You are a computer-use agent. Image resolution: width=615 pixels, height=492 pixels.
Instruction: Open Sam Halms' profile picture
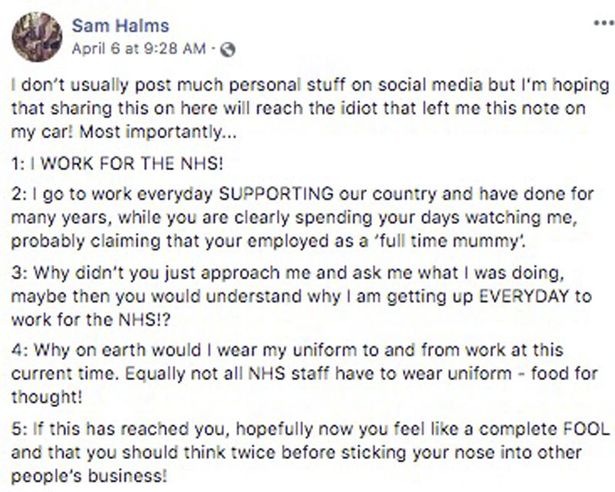point(34,37)
